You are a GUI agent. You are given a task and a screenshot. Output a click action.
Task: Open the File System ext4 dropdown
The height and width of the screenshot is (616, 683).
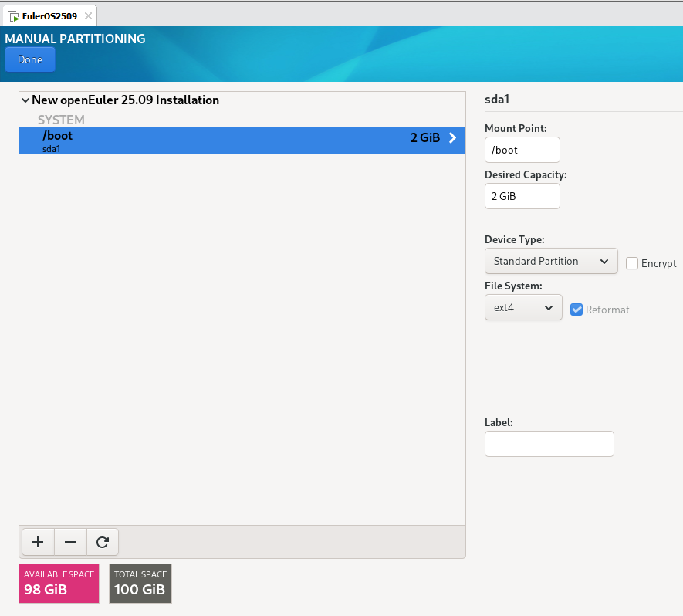click(x=523, y=307)
